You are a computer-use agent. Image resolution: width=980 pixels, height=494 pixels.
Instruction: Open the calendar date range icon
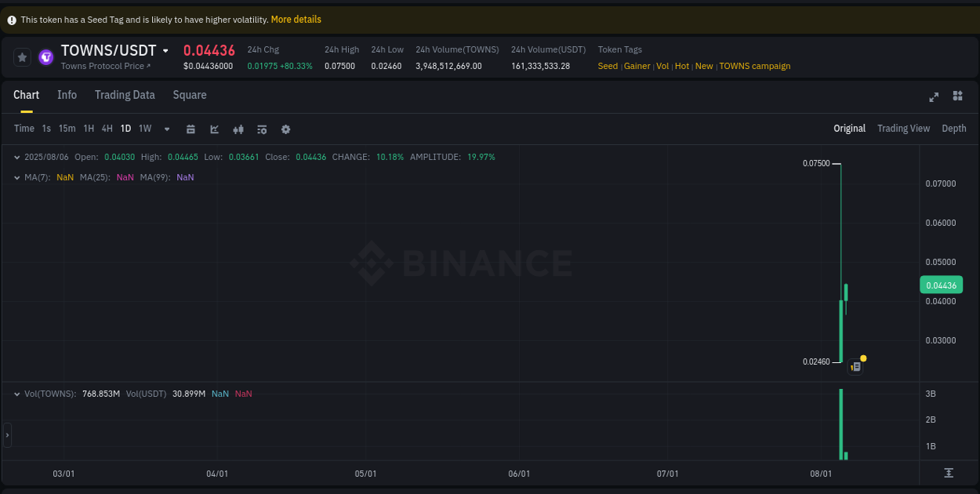coord(191,129)
